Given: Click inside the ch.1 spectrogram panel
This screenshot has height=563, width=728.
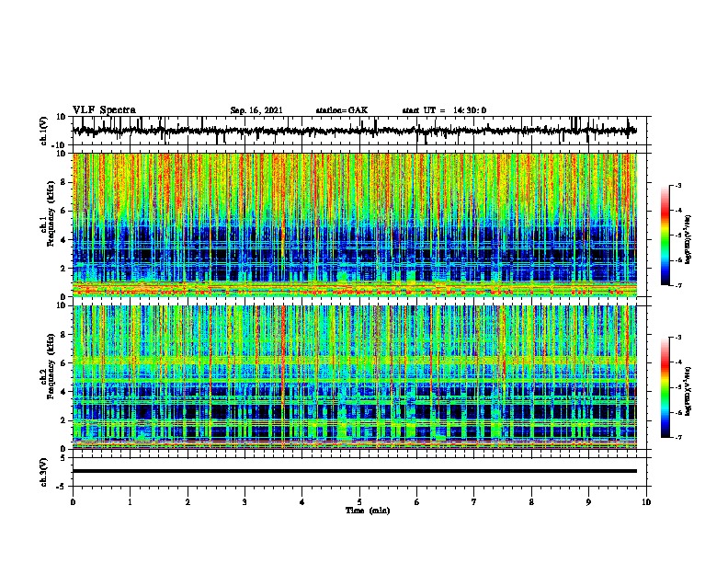Looking at the screenshot, I should pos(355,224).
